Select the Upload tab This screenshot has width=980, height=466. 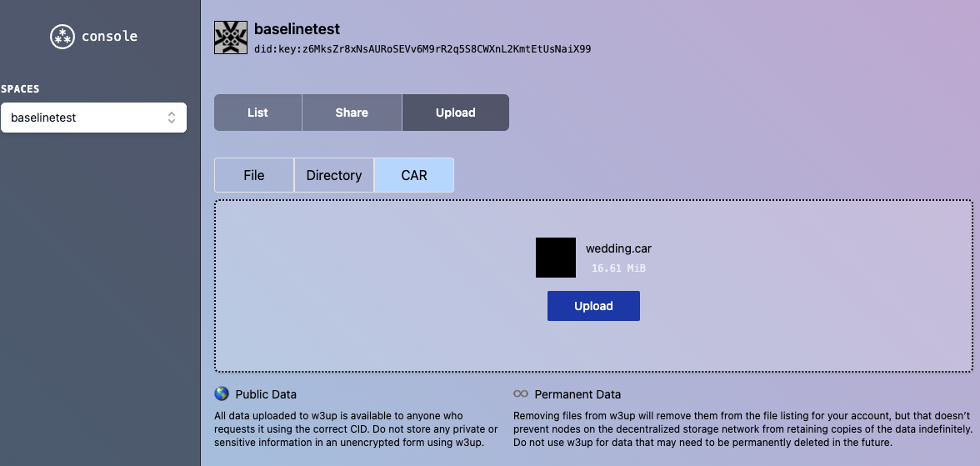455,113
